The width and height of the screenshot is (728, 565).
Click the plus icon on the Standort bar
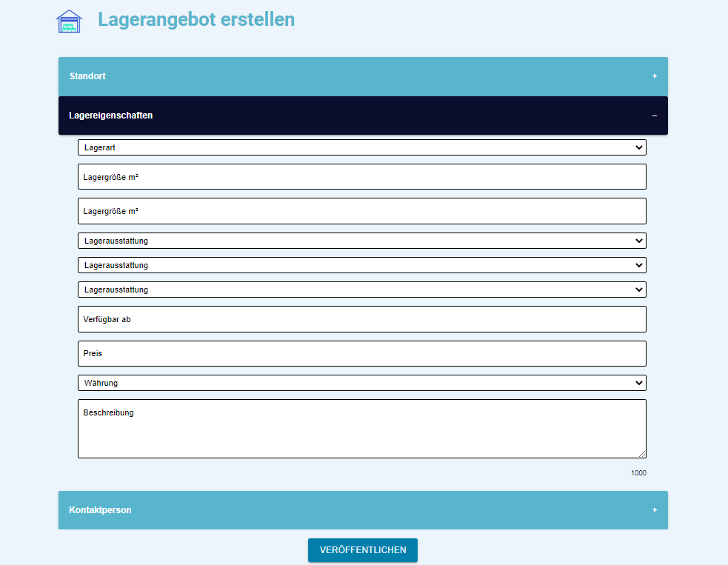(654, 76)
